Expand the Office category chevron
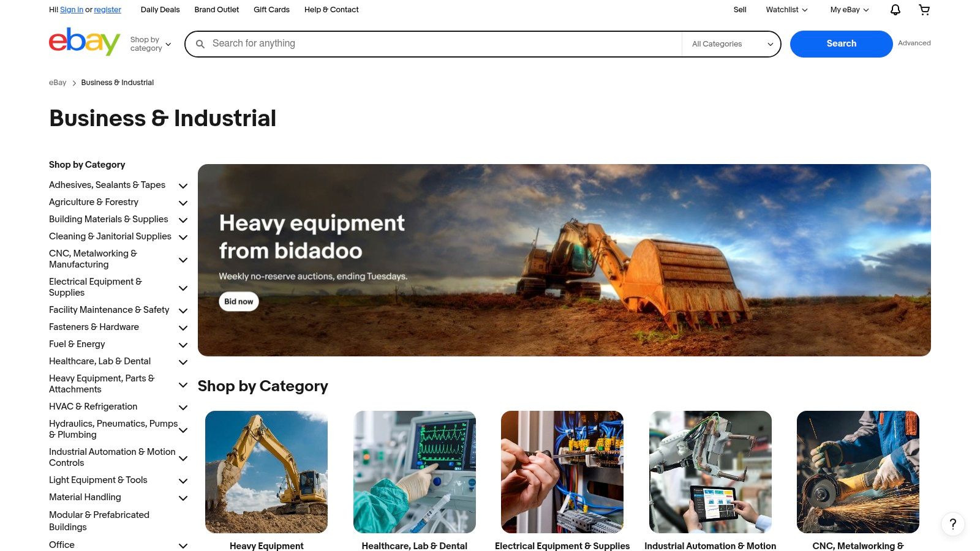 click(183, 545)
